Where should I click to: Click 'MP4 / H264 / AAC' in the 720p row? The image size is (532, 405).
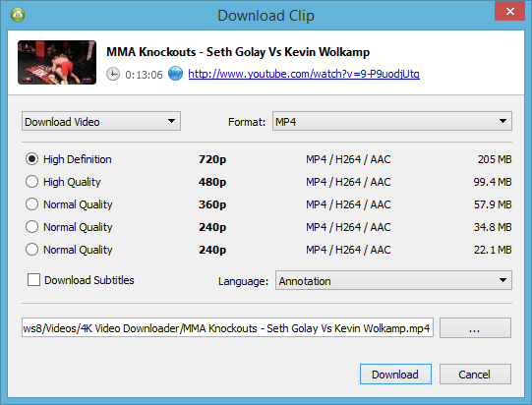click(x=348, y=159)
